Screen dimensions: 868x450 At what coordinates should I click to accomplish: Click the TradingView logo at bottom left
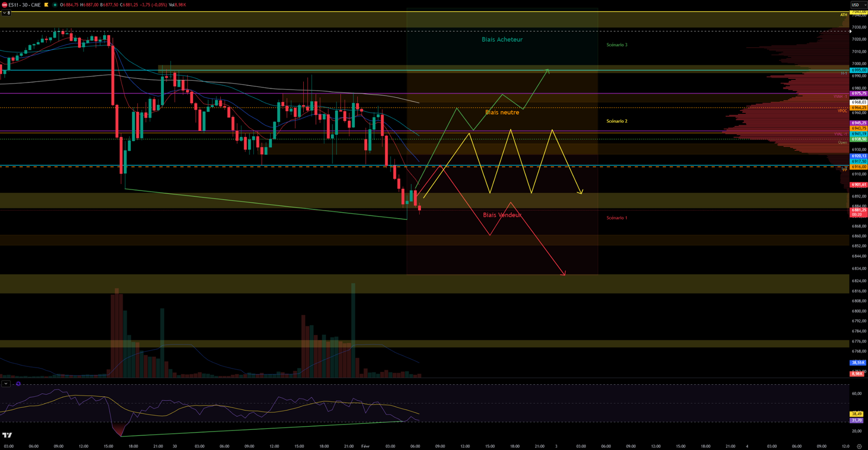pos(7,435)
